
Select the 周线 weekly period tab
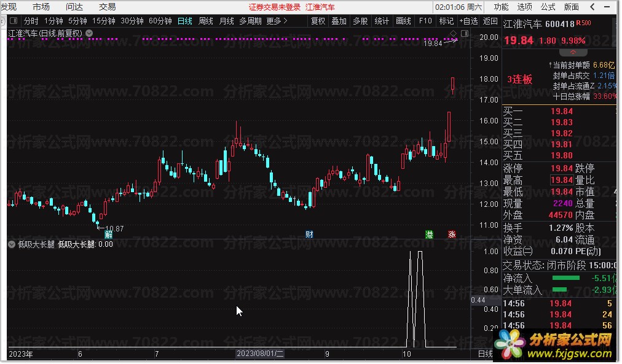click(206, 21)
